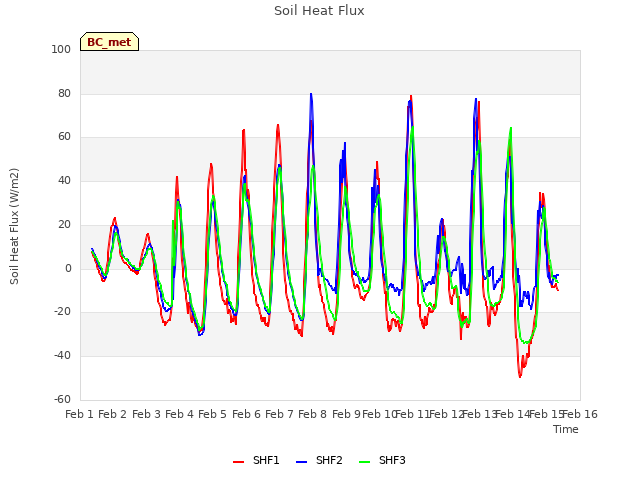Toggle SHF2 series in the legend
This screenshot has height=480, width=640.
pyautogui.click(x=319, y=460)
